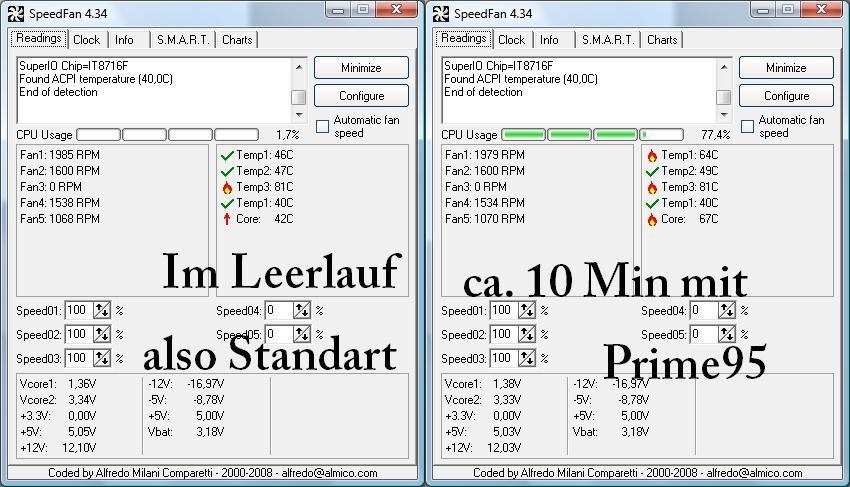Click log scrollbar up arrow in right window
The width and height of the screenshot is (850, 487).
[724, 67]
